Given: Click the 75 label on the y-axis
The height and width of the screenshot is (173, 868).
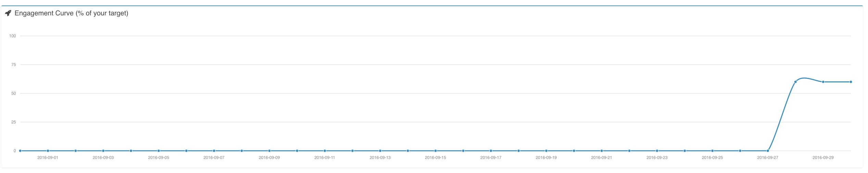Looking at the screenshot, I should (14, 65).
